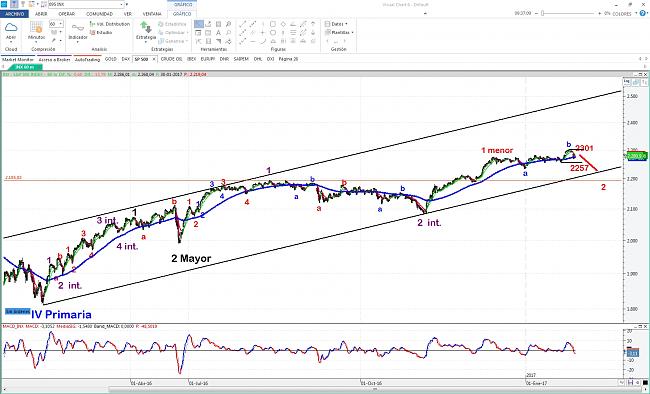
Task: Select the diamond figure tool
Action: point(283,24)
